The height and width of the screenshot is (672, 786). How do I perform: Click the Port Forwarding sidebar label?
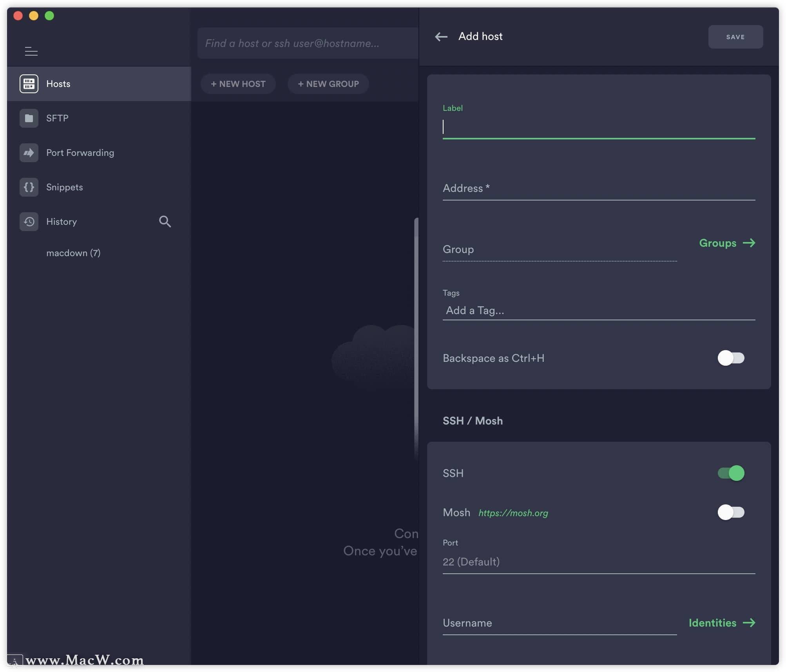point(80,153)
